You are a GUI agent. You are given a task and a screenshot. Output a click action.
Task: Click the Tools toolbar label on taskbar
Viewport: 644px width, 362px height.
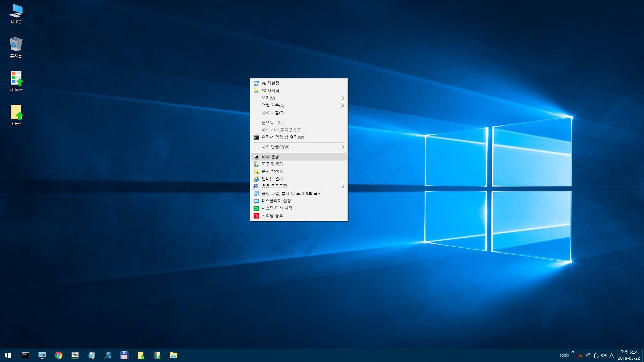564,355
